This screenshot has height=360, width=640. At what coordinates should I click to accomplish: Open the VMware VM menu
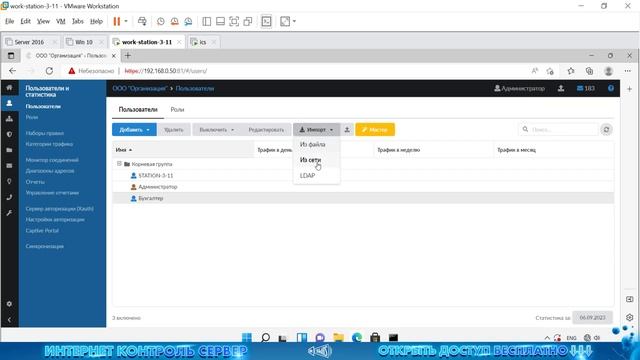click(60, 21)
